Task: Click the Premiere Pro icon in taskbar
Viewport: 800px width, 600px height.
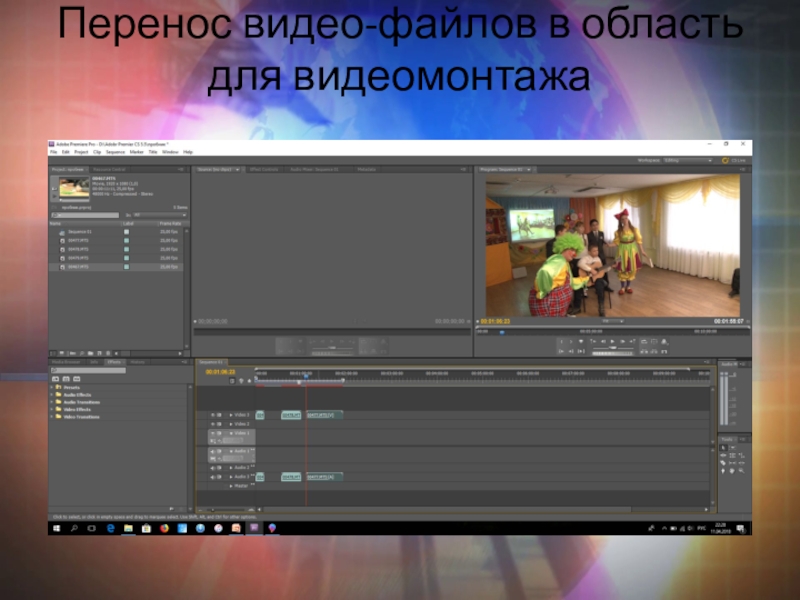Action: pos(253,527)
